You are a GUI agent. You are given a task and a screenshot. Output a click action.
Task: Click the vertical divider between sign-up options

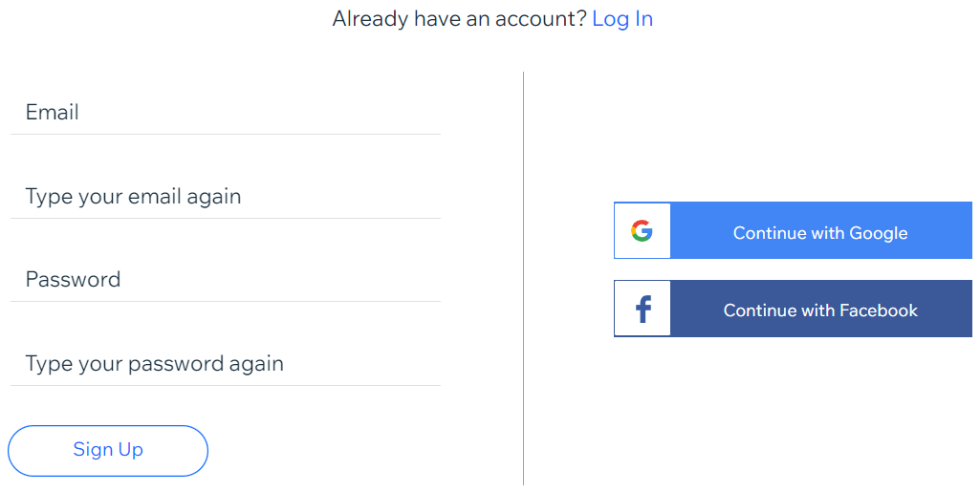pyautogui.click(x=523, y=278)
